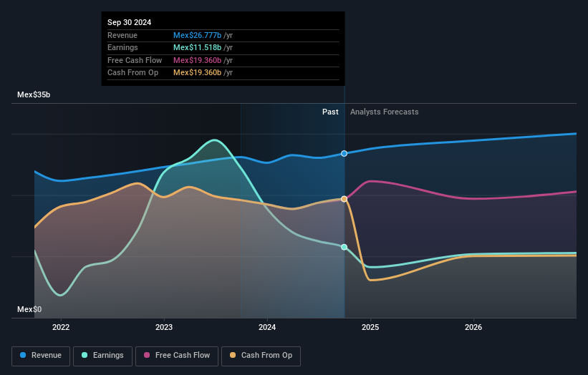Click the Past label
This screenshot has height=375, width=588.
coord(330,112)
